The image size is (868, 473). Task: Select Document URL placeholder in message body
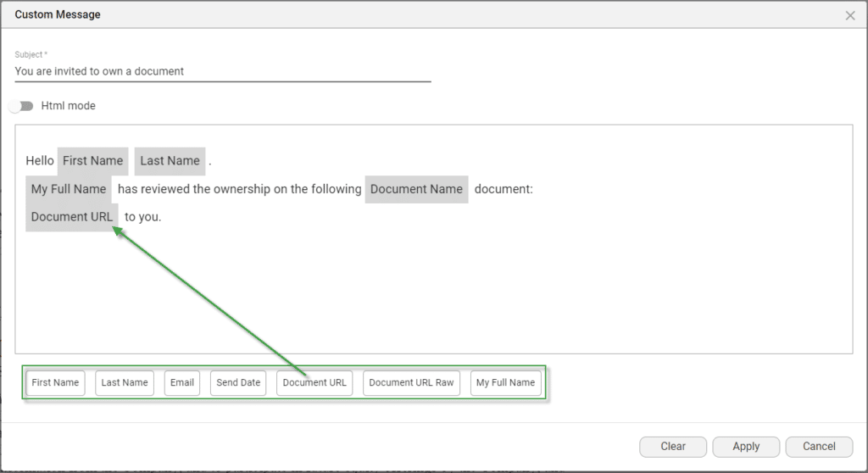coord(71,217)
